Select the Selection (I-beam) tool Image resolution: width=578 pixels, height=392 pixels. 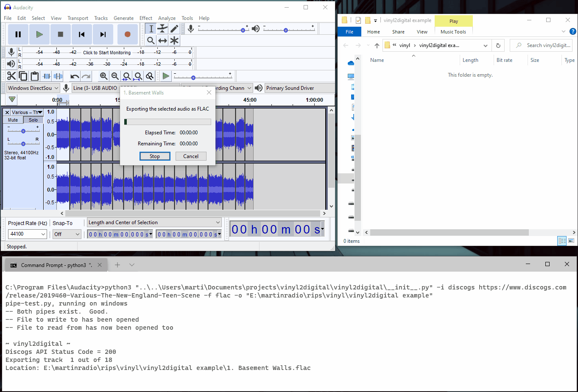point(151,28)
